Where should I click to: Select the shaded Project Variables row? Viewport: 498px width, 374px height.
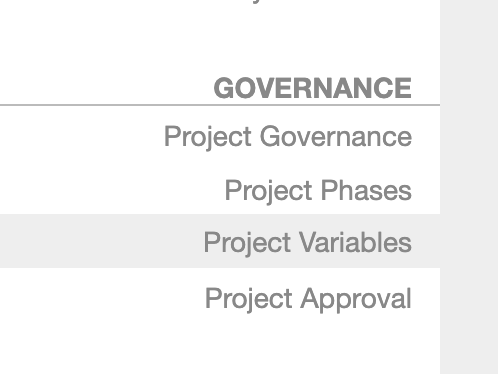220,241
